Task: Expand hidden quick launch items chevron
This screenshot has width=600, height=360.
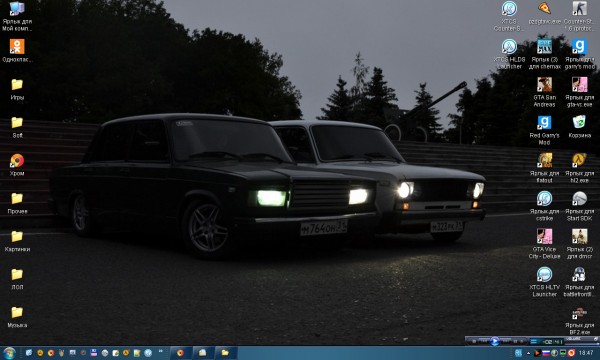Action: point(160,351)
